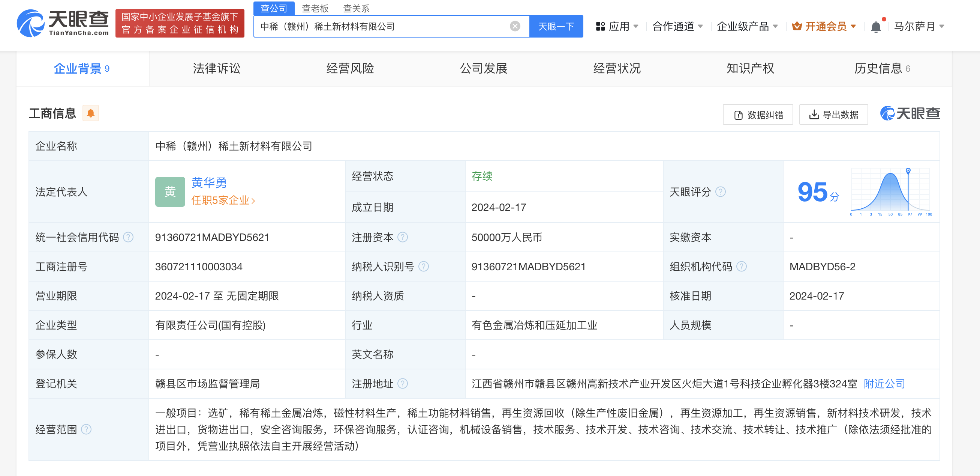Click help icon beside 组织机构代码
The image size is (980, 476).
pyautogui.click(x=741, y=267)
